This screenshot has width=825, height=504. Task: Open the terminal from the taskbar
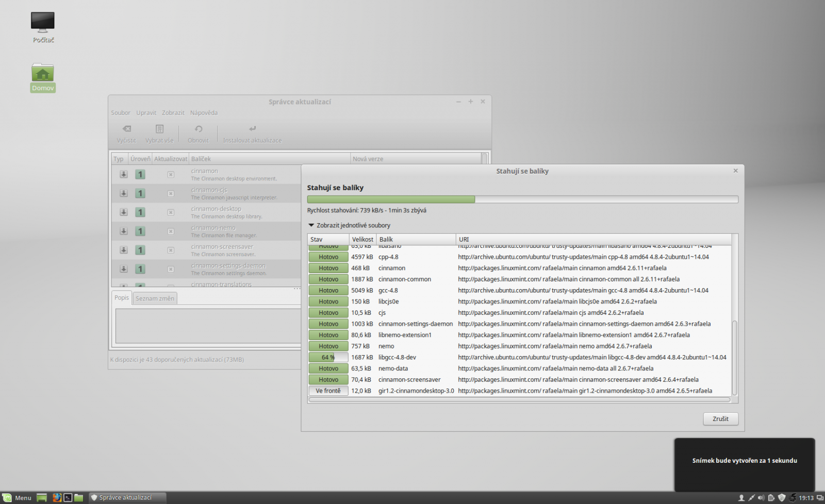(68, 497)
